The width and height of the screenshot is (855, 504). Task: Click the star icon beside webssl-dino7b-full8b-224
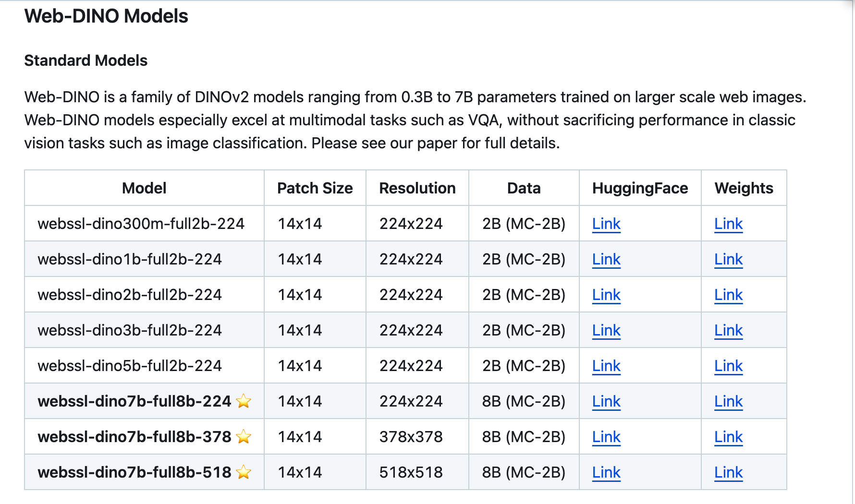tap(244, 401)
